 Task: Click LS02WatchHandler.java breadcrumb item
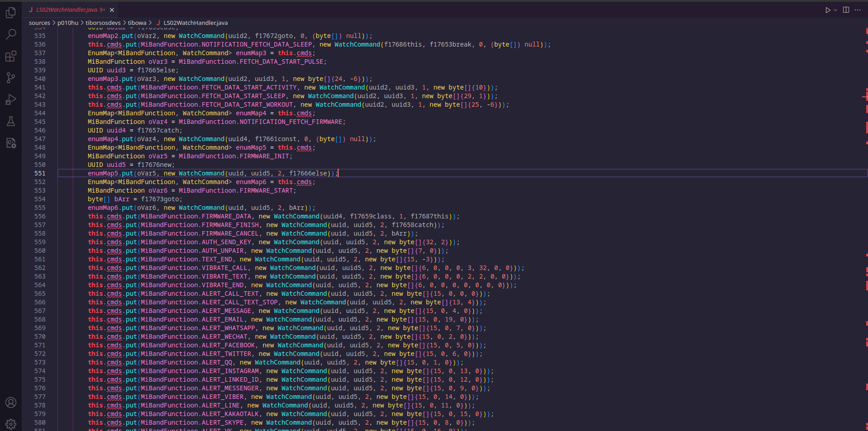192,23
